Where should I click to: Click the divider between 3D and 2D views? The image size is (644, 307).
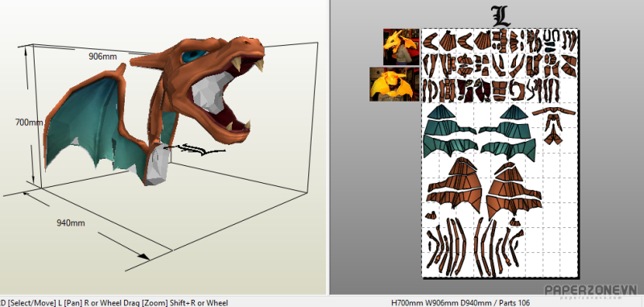[328, 147]
